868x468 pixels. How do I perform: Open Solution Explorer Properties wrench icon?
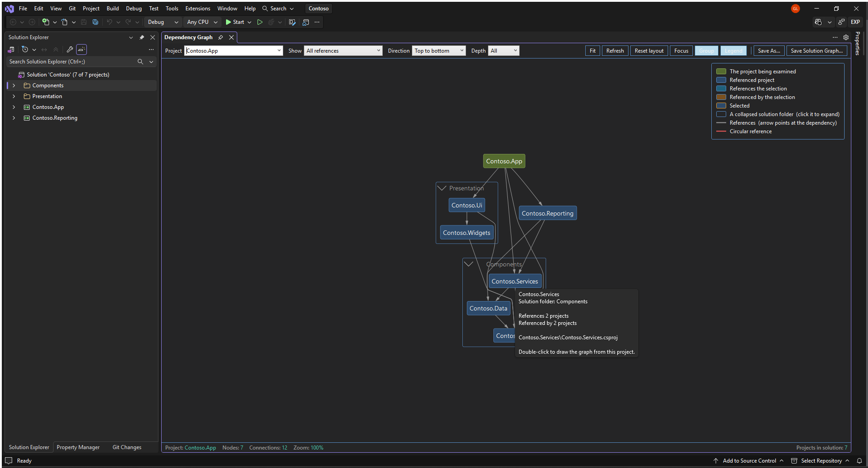coord(70,49)
